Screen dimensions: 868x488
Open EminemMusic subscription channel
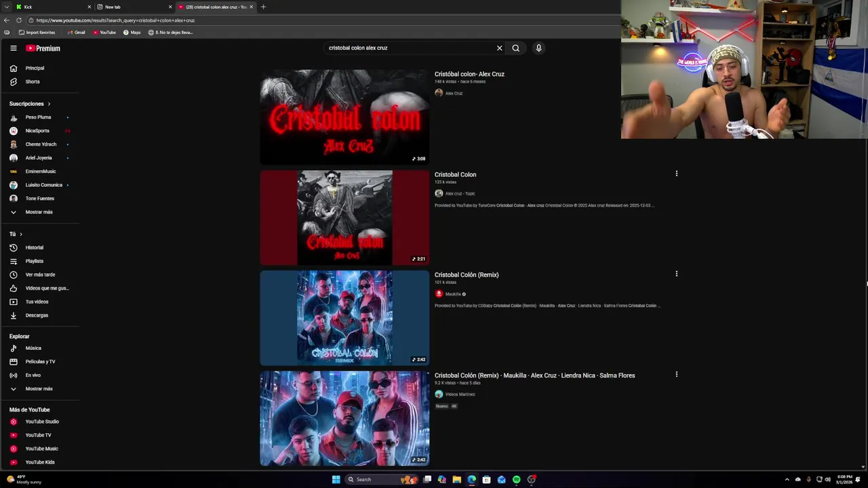coord(39,171)
